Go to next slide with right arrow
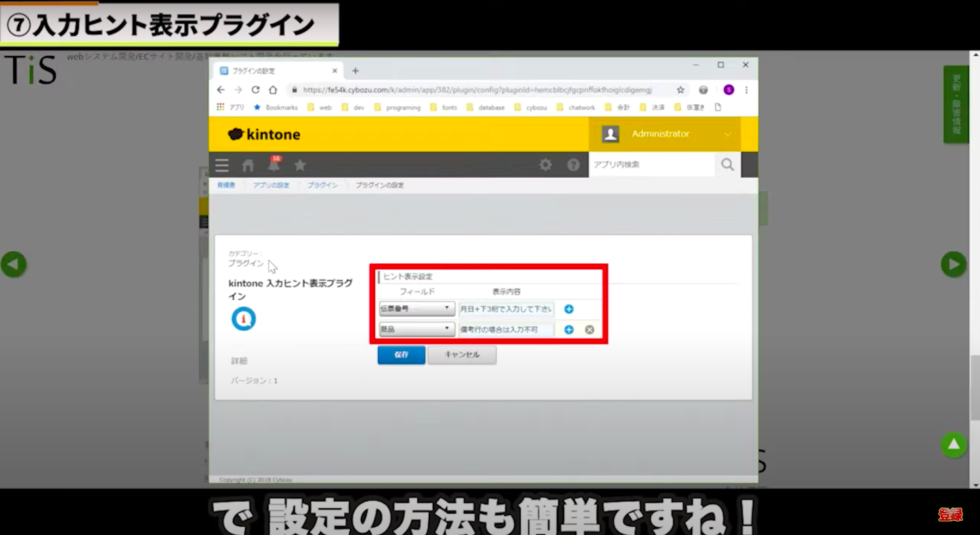 click(953, 264)
